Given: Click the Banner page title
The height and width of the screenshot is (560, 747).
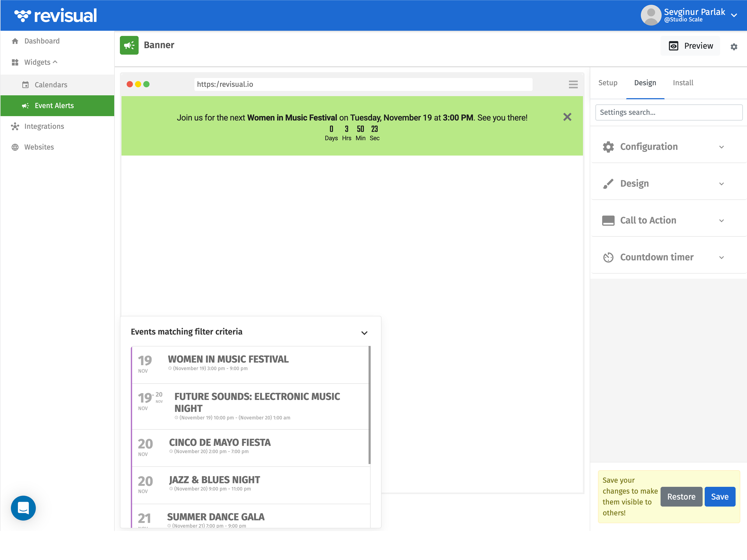Looking at the screenshot, I should tap(159, 45).
